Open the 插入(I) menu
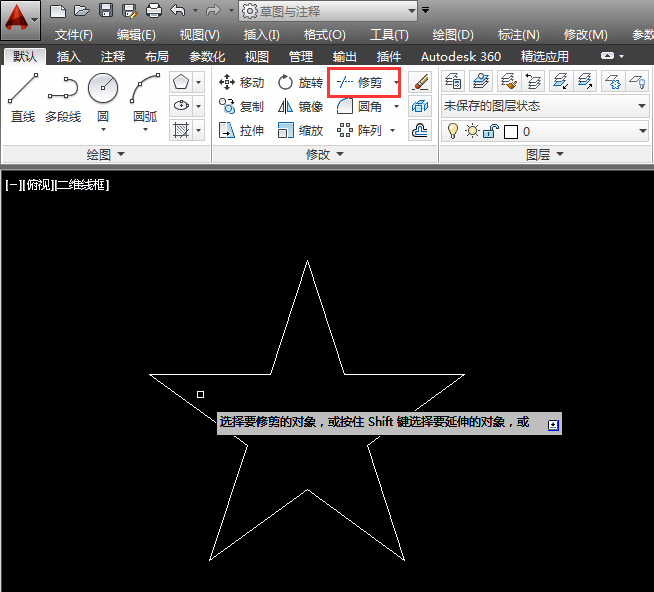The image size is (654, 592). click(x=261, y=35)
